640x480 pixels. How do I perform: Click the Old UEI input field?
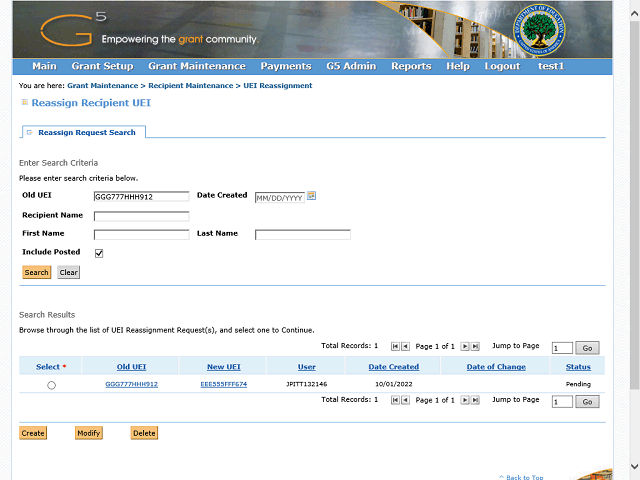142,196
